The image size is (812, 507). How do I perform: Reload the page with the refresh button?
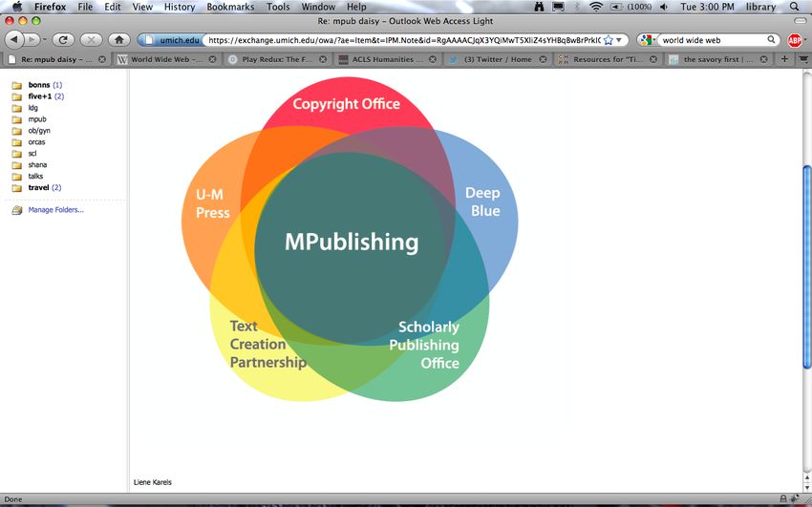click(x=63, y=40)
